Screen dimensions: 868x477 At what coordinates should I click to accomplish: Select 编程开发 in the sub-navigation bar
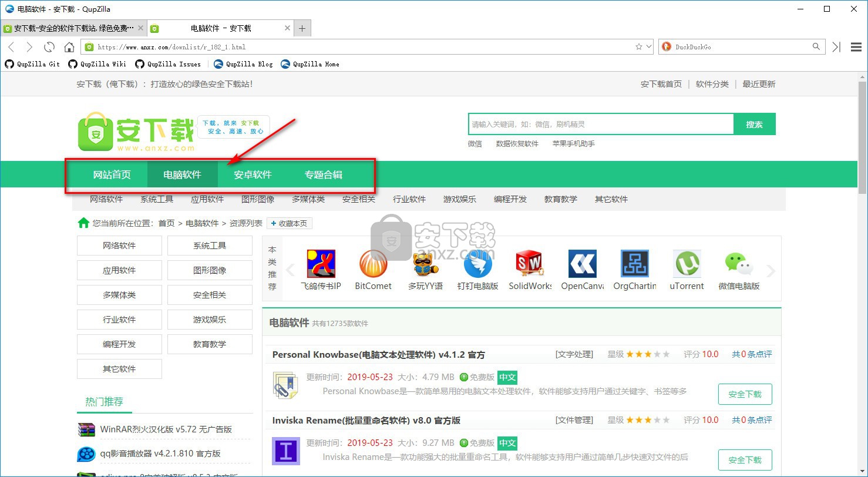click(x=510, y=199)
